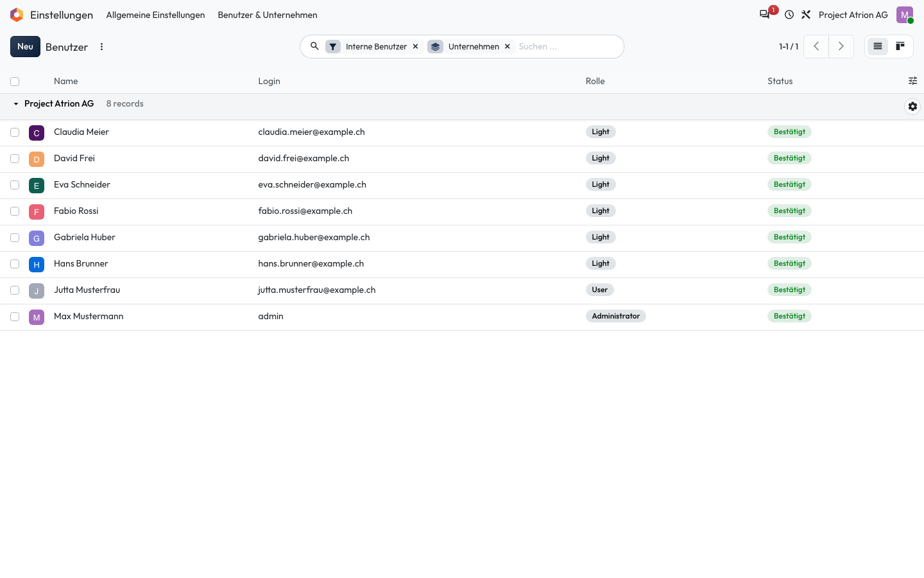The image size is (924, 578).
Task: Sort by the Rolle column header
Action: tap(595, 81)
